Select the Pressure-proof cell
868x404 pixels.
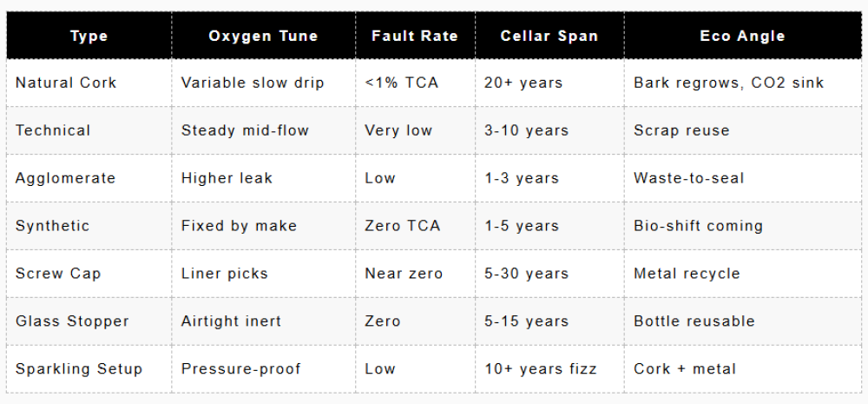(x=241, y=369)
